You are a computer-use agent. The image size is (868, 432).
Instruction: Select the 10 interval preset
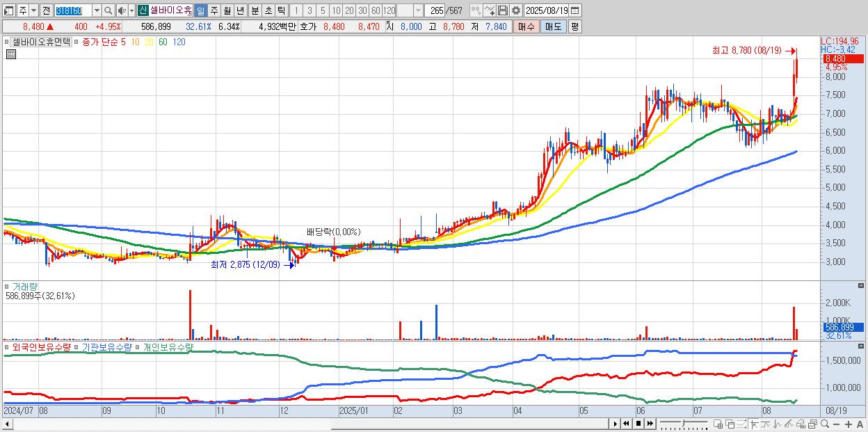(x=335, y=10)
